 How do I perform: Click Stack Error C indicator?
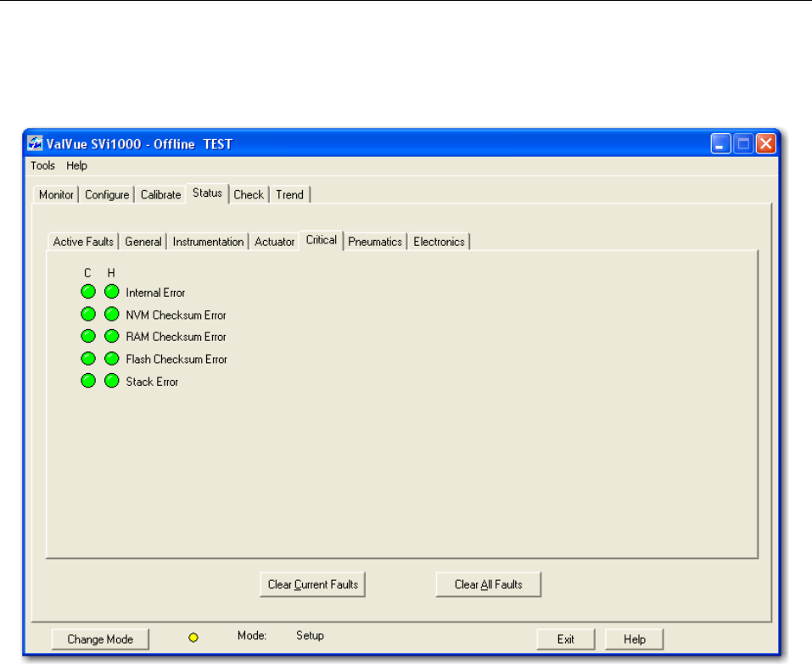88,381
